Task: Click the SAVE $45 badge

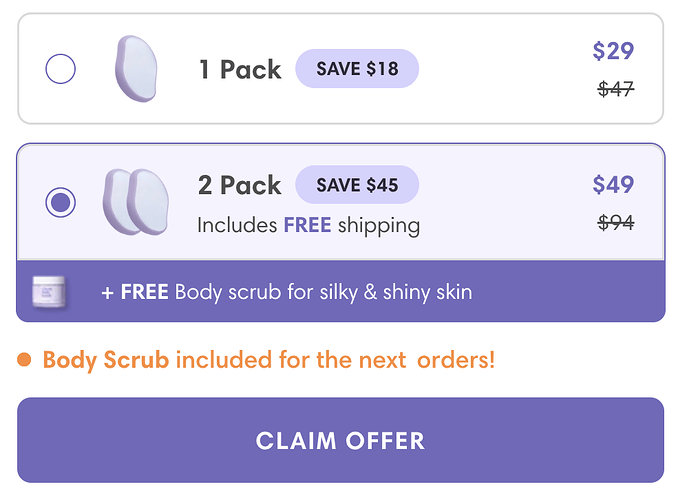Action: 357,185
